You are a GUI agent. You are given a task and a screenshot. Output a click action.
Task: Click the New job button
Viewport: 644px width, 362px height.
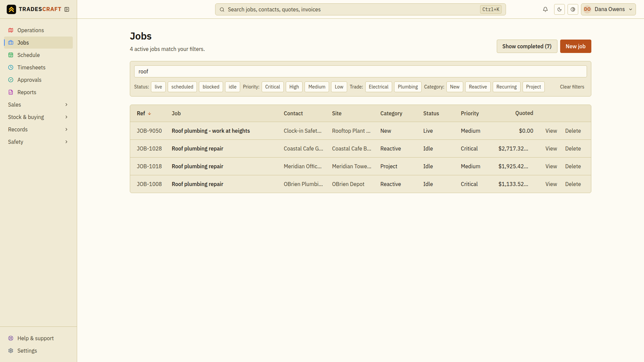coord(576,46)
